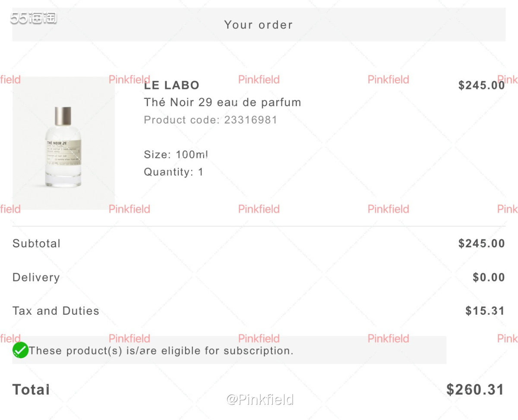518x420 pixels.
Task: Click the $245.00 item price
Action: coord(481,85)
